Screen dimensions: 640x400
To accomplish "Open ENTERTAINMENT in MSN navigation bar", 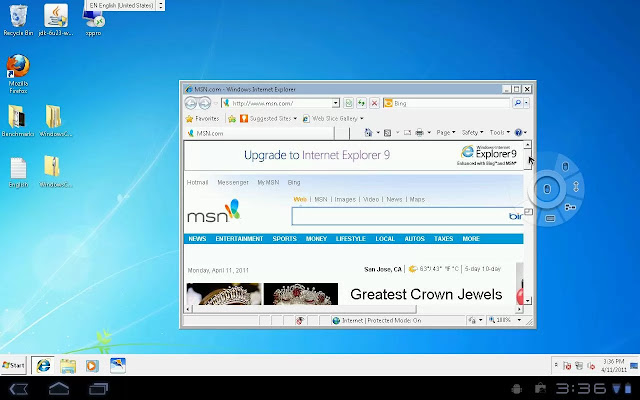I will pos(239,239).
